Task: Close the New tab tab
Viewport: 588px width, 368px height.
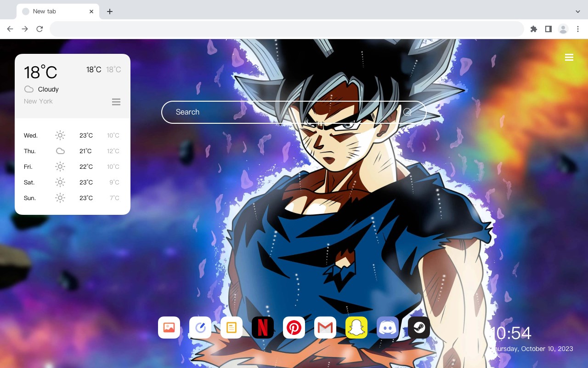Action: [91, 11]
